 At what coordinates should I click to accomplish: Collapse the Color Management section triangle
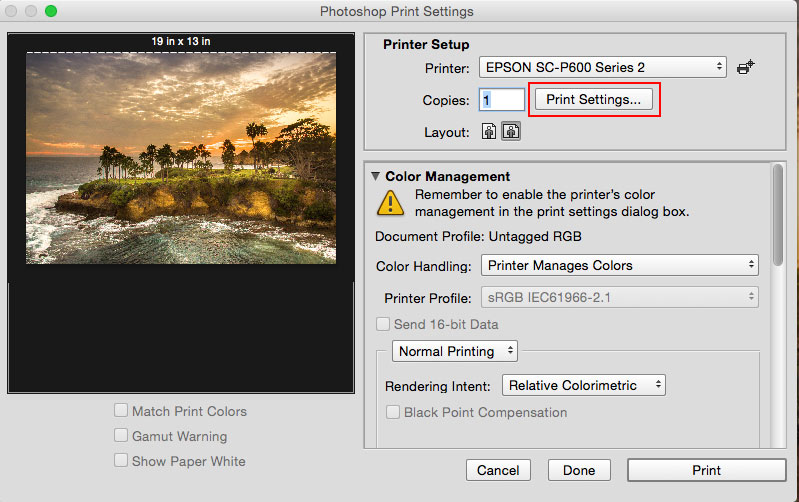point(376,176)
